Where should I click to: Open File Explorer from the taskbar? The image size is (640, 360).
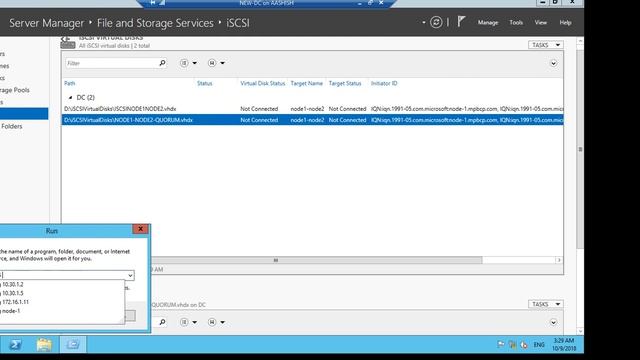(44, 345)
